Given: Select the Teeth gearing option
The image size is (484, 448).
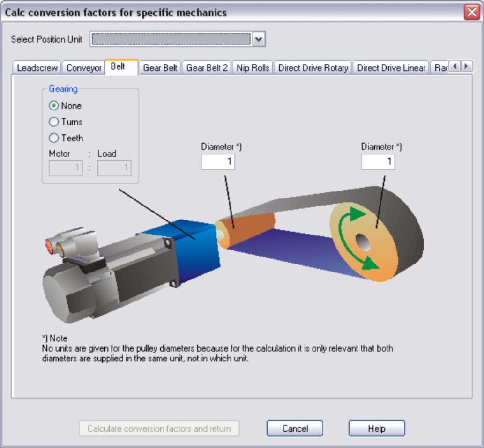Looking at the screenshot, I should click(x=54, y=138).
